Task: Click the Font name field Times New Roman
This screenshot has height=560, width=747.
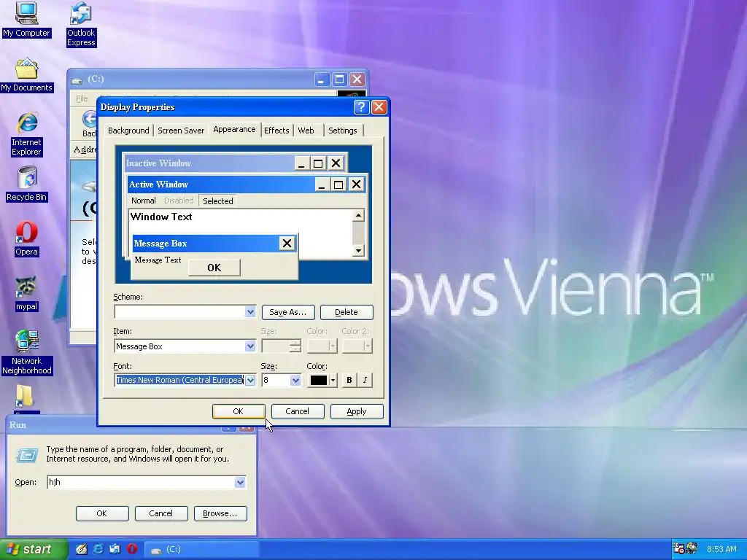Action: [x=179, y=380]
